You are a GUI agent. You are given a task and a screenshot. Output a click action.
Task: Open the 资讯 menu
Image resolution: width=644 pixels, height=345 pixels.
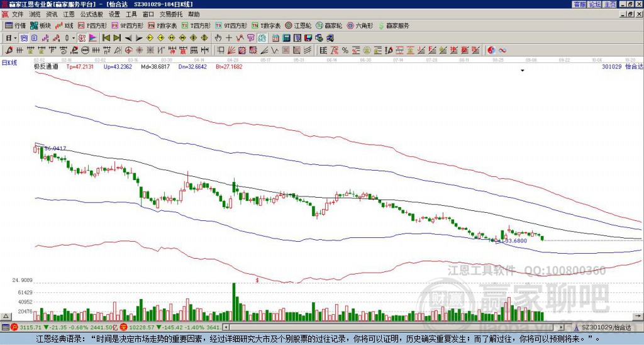(52, 14)
